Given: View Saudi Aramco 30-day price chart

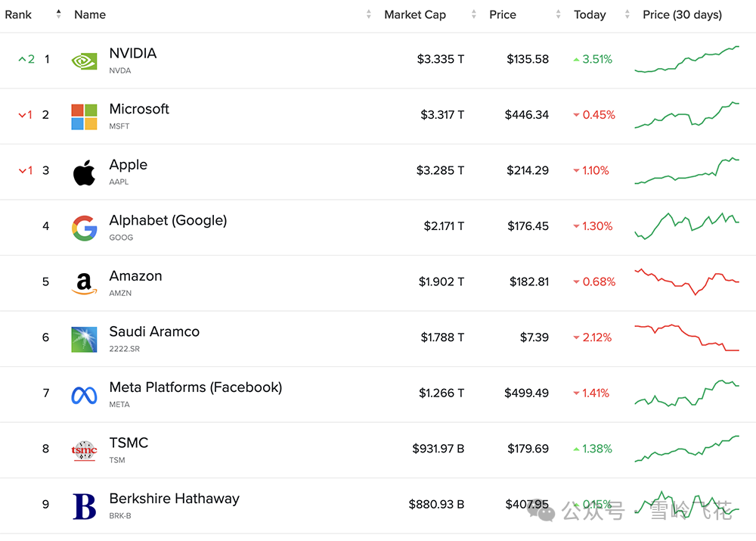Looking at the screenshot, I should pyautogui.click(x=686, y=337).
